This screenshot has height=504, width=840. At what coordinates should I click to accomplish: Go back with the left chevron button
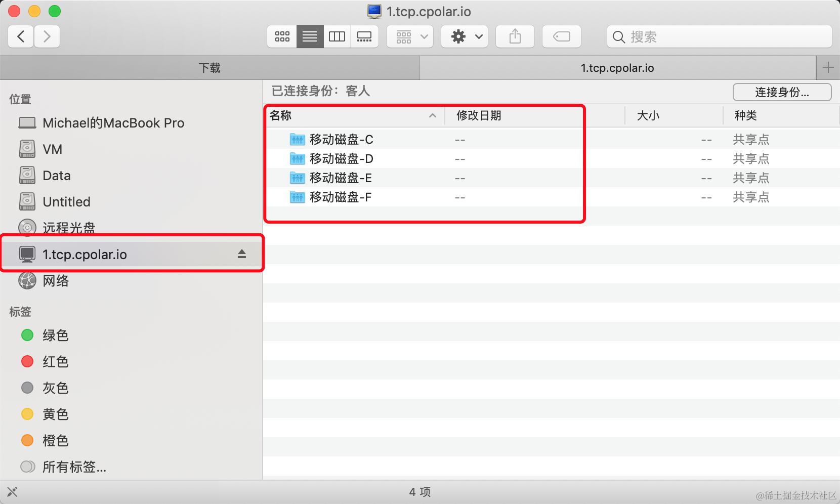coord(21,36)
